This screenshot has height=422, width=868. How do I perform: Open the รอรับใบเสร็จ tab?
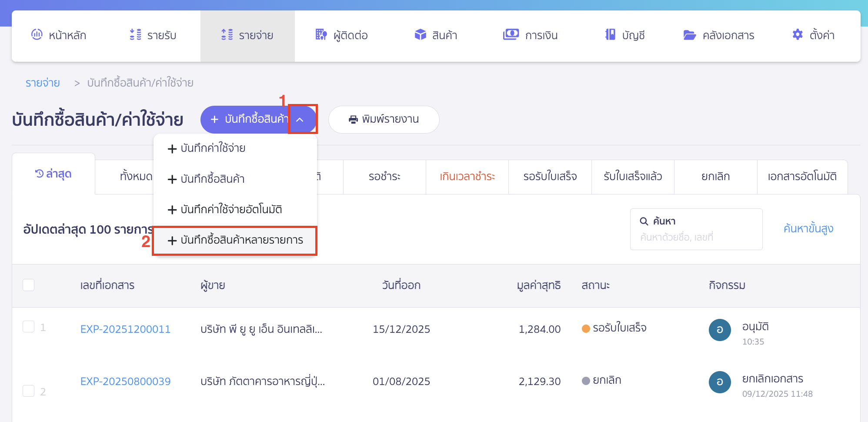[x=550, y=177]
